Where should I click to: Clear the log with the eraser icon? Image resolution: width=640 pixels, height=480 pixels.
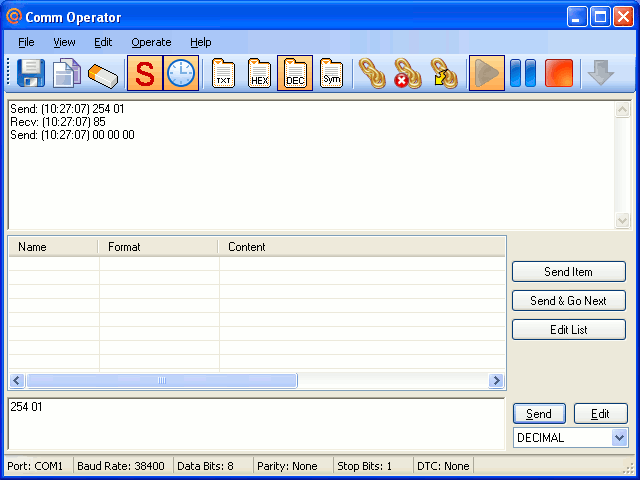pyautogui.click(x=102, y=75)
